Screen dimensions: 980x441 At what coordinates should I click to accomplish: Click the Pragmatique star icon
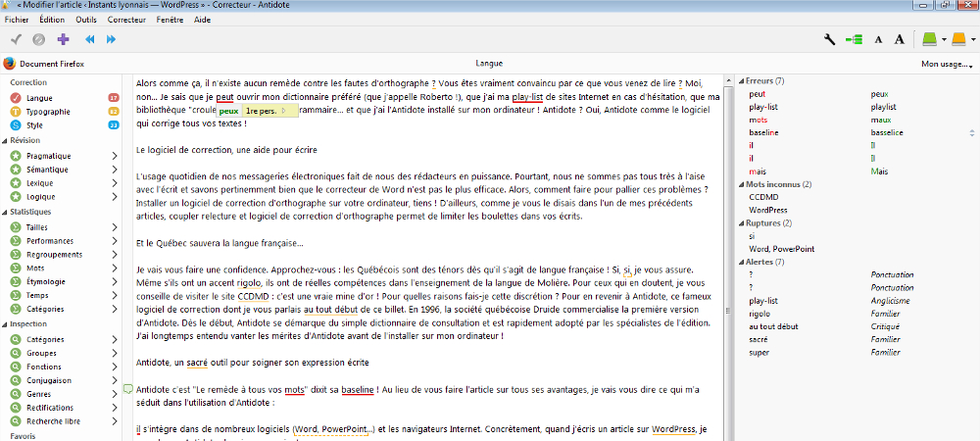pyautogui.click(x=16, y=156)
